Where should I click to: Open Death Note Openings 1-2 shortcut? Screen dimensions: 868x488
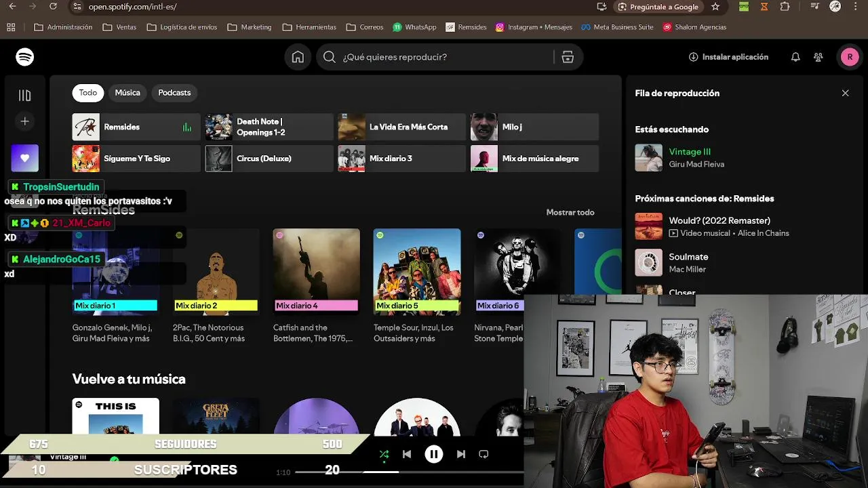coord(269,127)
